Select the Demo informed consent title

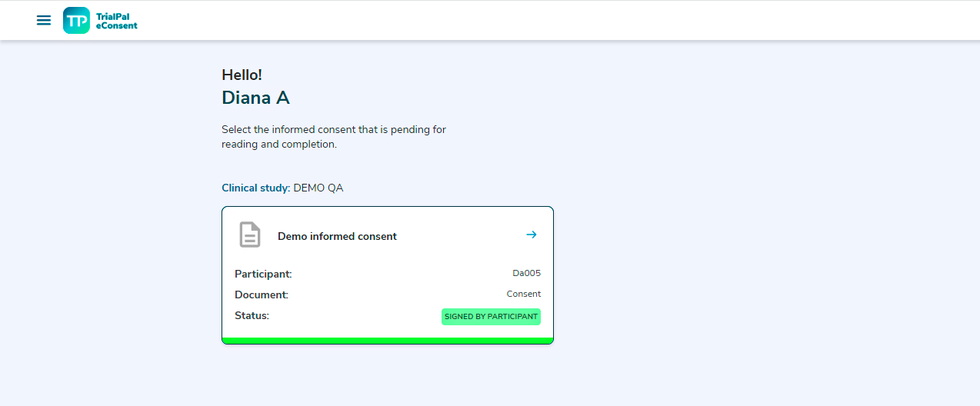(x=337, y=236)
